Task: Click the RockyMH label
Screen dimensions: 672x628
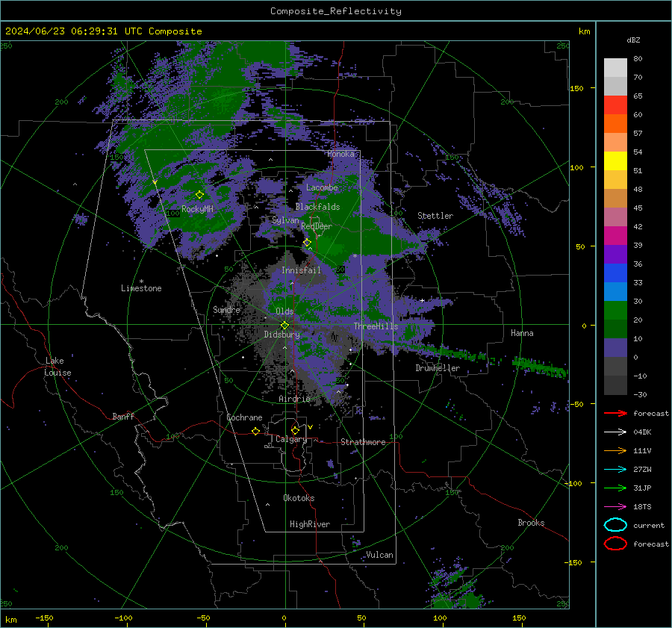Action: tap(197, 209)
